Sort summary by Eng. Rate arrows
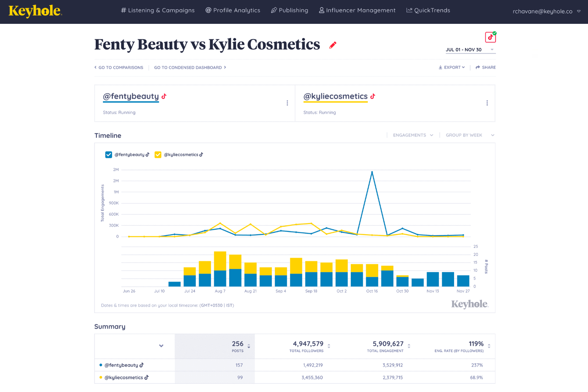Image resolution: width=588 pixels, height=392 pixels. (x=489, y=346)
